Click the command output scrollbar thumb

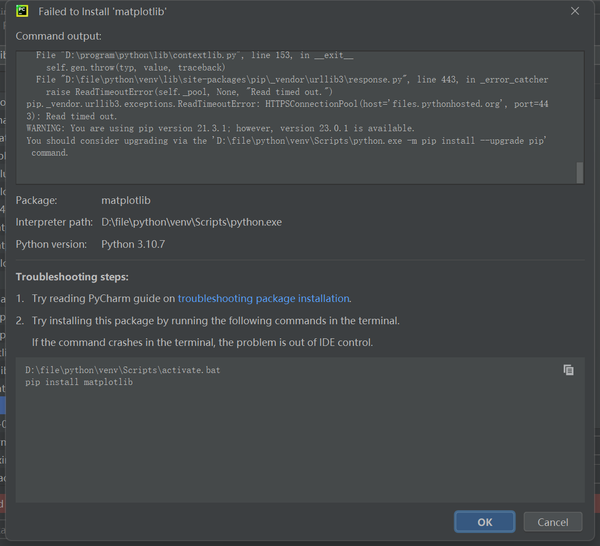pos(580,173)
